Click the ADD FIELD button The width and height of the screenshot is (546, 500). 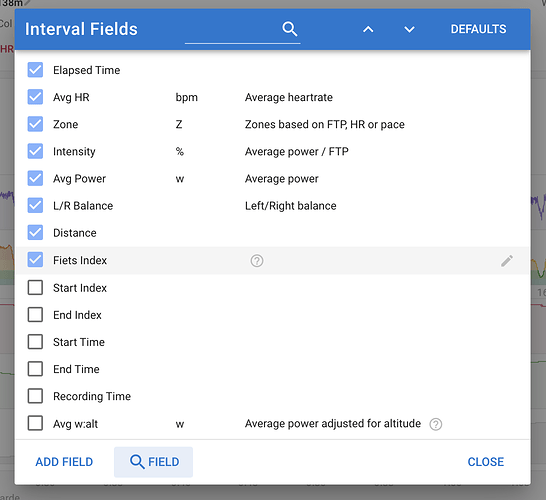pyautogui.click(x=64, y=462)
